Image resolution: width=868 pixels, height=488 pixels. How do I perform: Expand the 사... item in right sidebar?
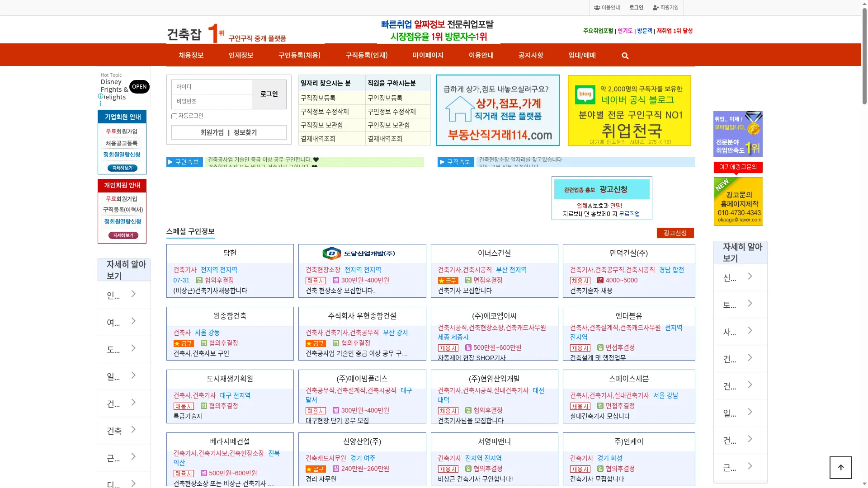741,331
